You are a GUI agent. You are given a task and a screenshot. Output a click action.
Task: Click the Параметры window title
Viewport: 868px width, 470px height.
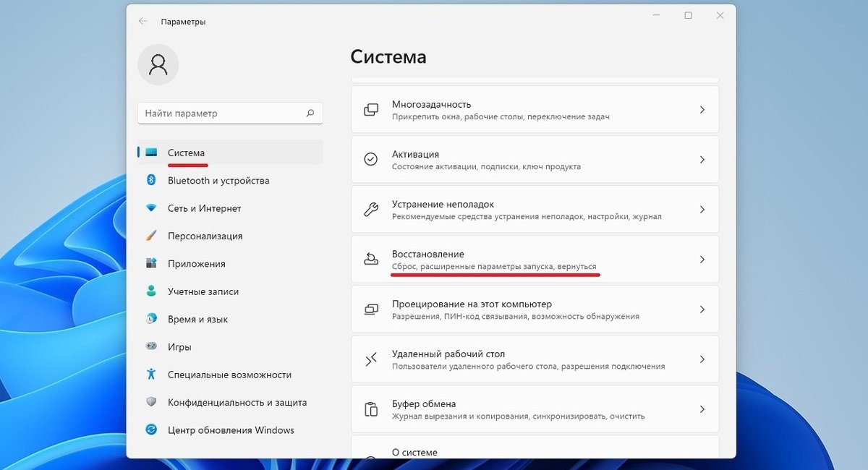pos(183,22)
